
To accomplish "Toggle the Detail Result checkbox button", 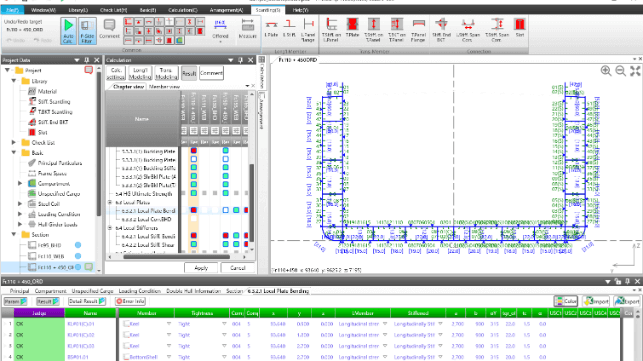I will pyautogui.click(x=87, y=301).
